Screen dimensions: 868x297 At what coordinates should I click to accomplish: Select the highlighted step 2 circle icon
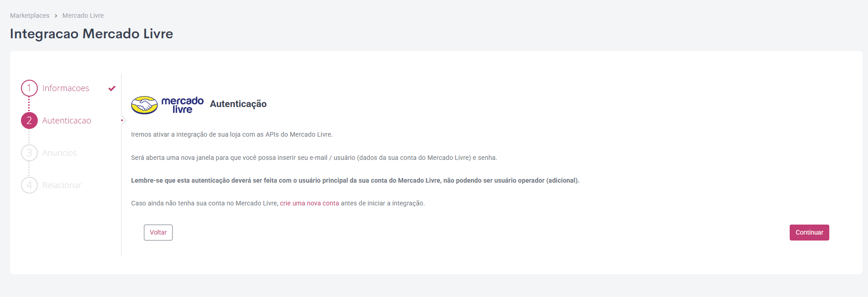pos(29,121)
